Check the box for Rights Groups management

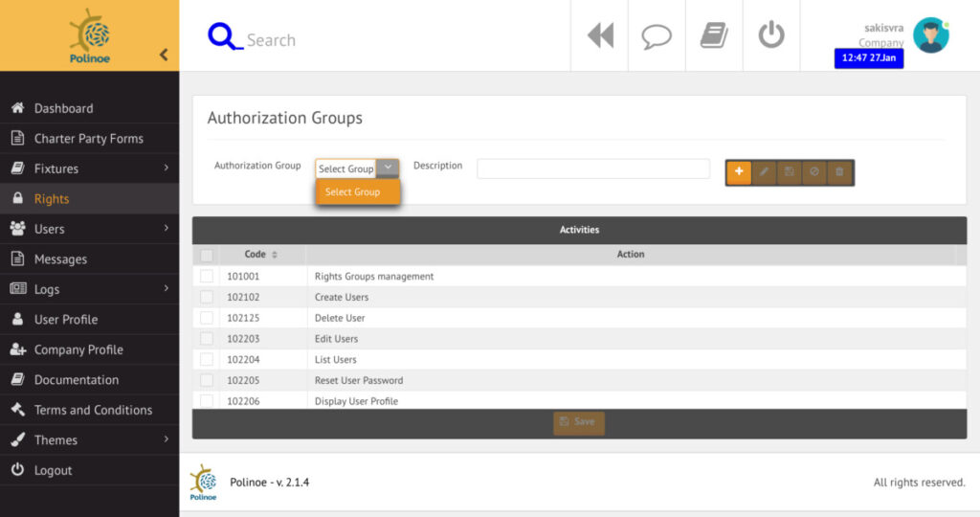pyautogui.click(x=207, y=277)
